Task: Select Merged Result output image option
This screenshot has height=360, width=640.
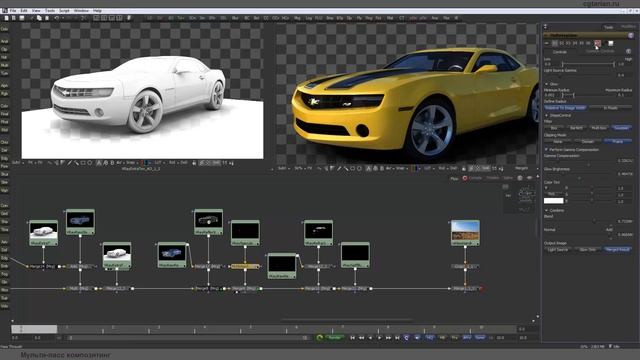Action: click(618, 249)
